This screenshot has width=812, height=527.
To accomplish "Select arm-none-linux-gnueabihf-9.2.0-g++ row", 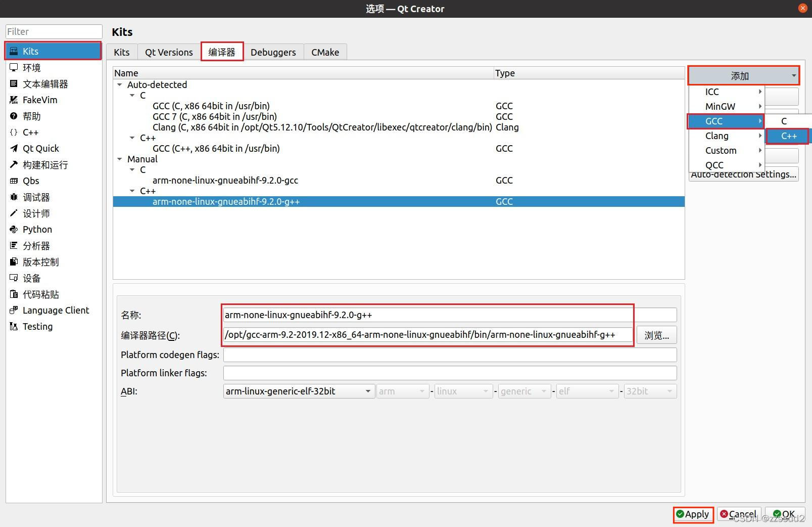I will [x=399, y=201].
